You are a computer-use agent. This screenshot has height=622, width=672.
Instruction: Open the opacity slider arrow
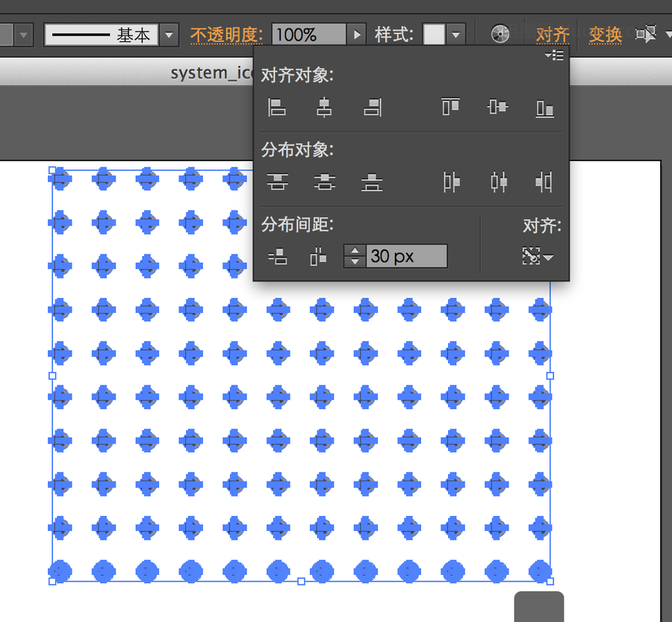356,34
